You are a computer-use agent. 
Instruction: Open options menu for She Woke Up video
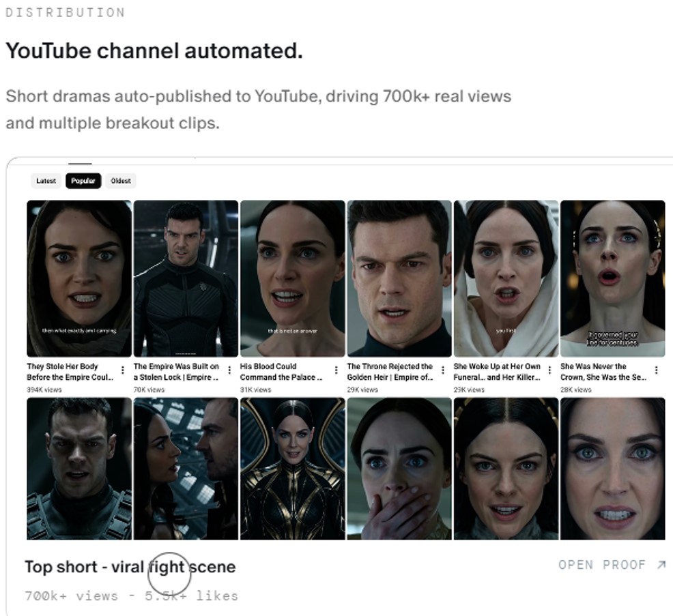[x=550, y=369]
